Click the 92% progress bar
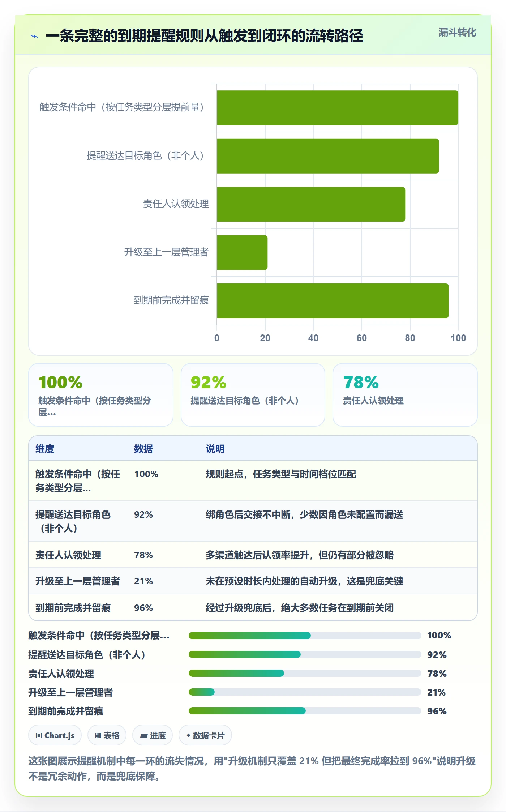The height and width of the screenshot is (812, 506). point(305,654)
